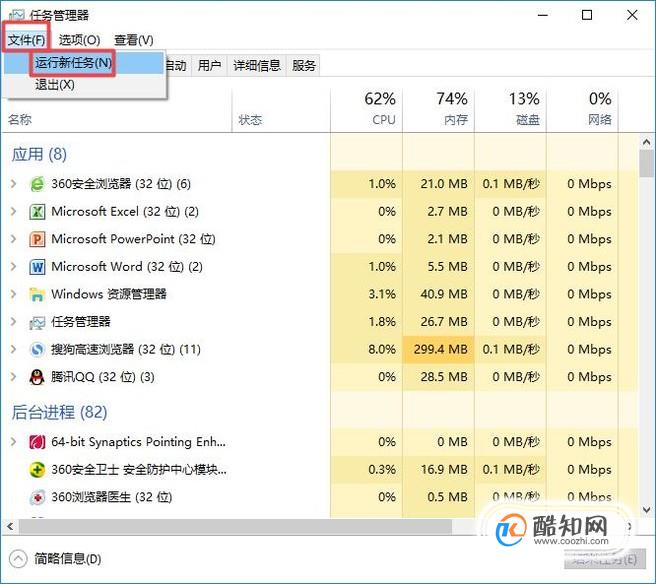Click the 简略信息 collapse arrow icon

(18, 559)
